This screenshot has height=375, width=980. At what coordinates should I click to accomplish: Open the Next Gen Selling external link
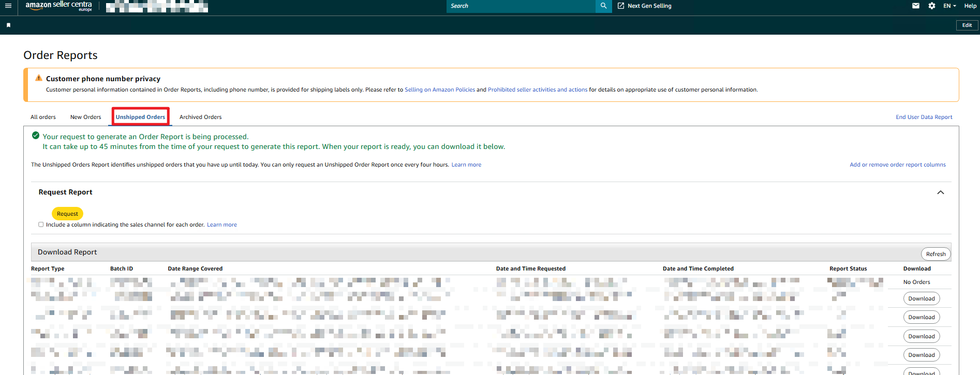(645, 6)
